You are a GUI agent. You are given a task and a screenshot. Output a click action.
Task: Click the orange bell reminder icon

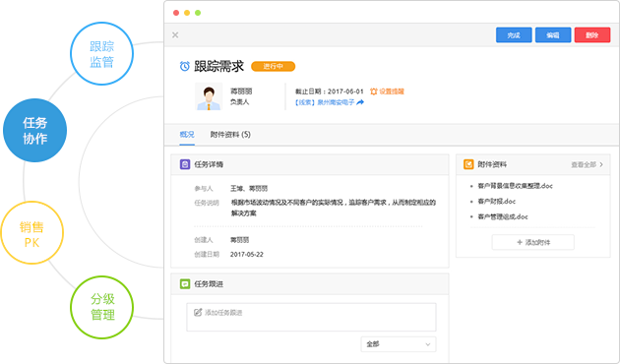(374, 91)
